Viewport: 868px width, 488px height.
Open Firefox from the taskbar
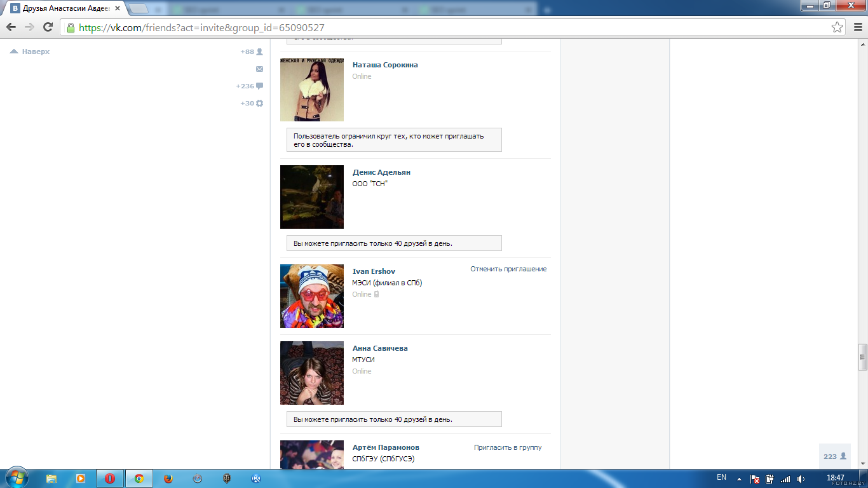(168, 478)
